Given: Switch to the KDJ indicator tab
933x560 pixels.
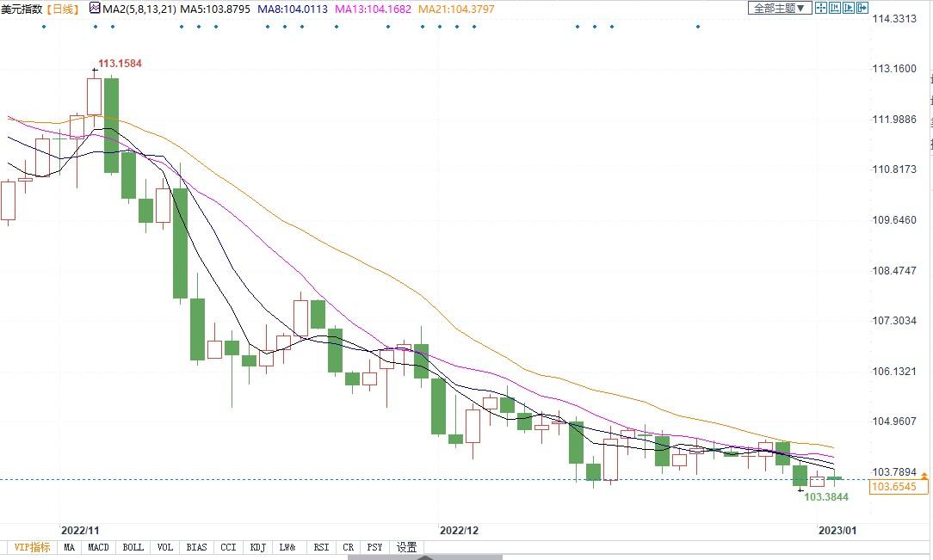Looking at the screenshot, I should tap(257, 547).
